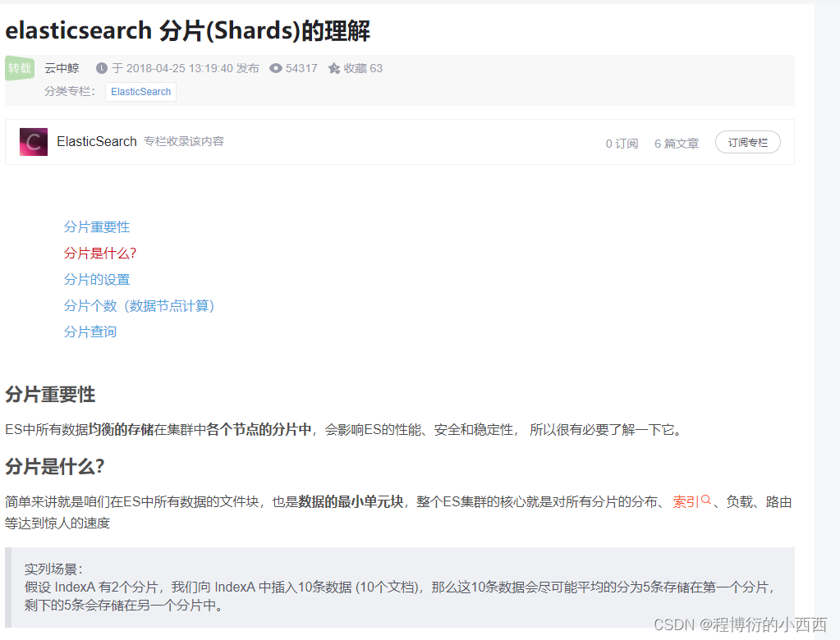The height and width of the screenshot is (640, 840).
Task: Jump to 分片查询 in contents
Action: click(x=90, y=331)
